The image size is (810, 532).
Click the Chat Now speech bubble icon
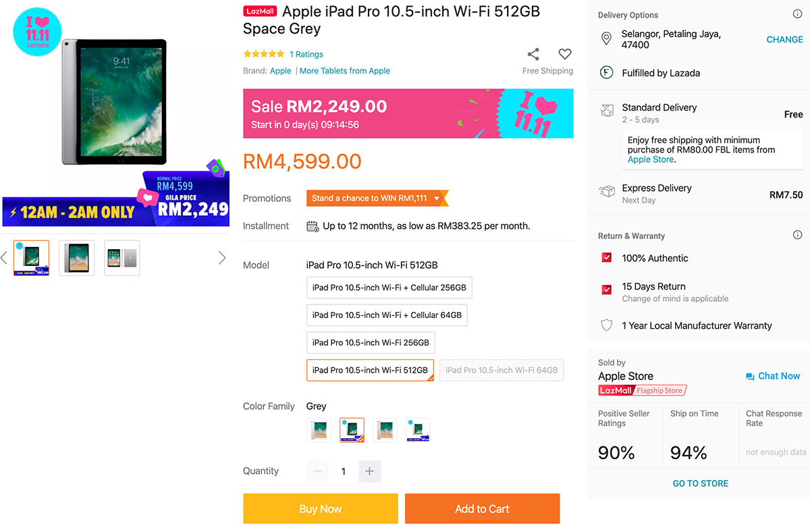[750, 377]
